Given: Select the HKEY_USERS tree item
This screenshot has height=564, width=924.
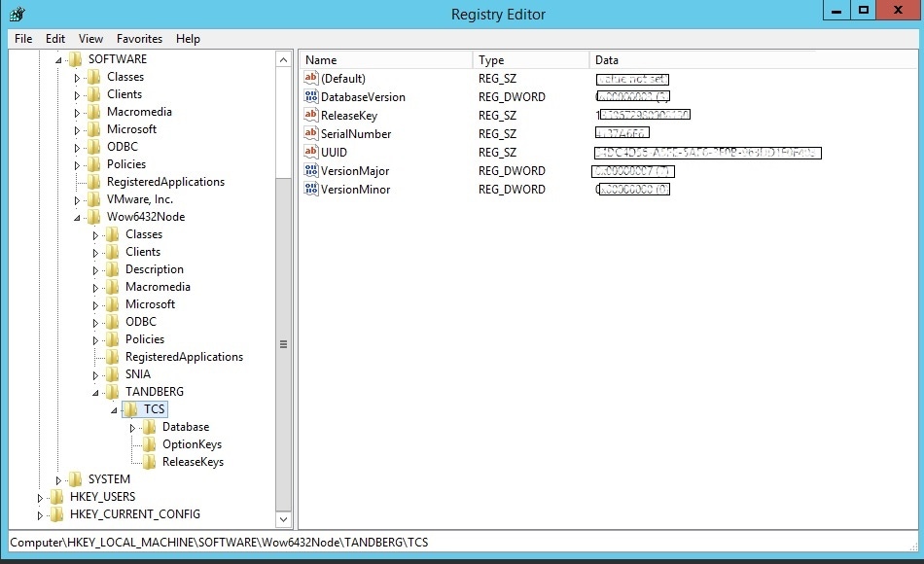Looking at the screenshot, I should coord(104,497).
